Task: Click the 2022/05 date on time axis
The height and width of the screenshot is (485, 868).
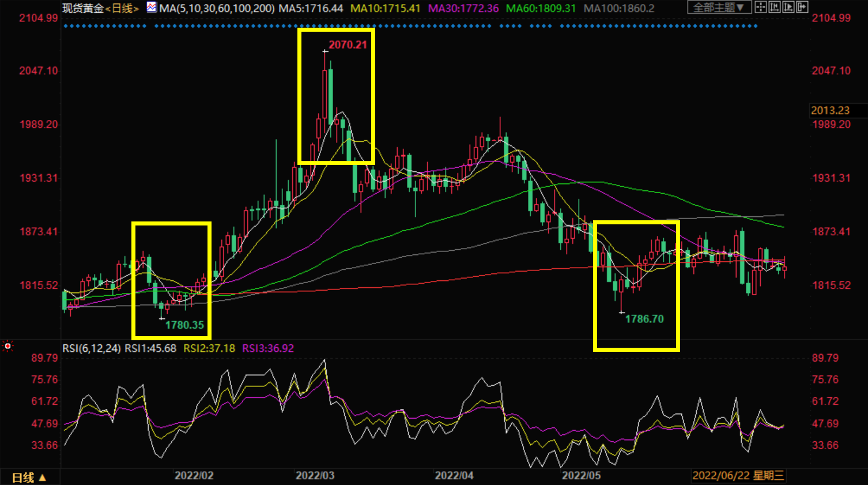Action: click(x=581, y=476)
